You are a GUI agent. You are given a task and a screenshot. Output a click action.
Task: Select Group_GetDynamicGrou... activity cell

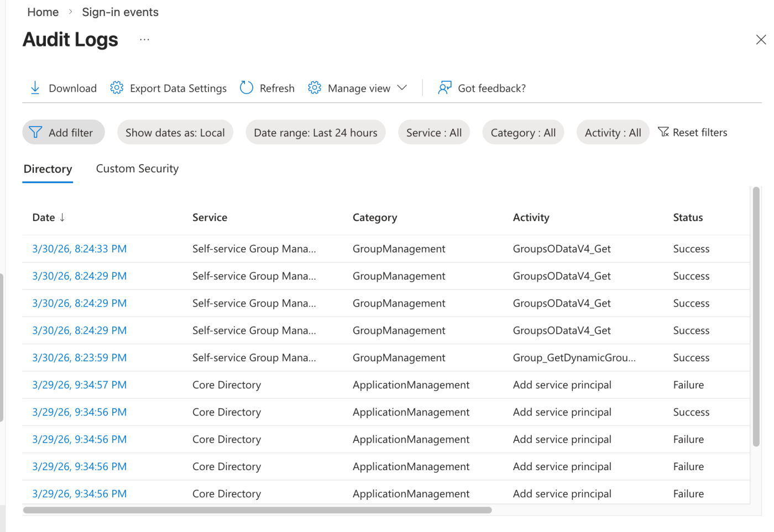574,358
